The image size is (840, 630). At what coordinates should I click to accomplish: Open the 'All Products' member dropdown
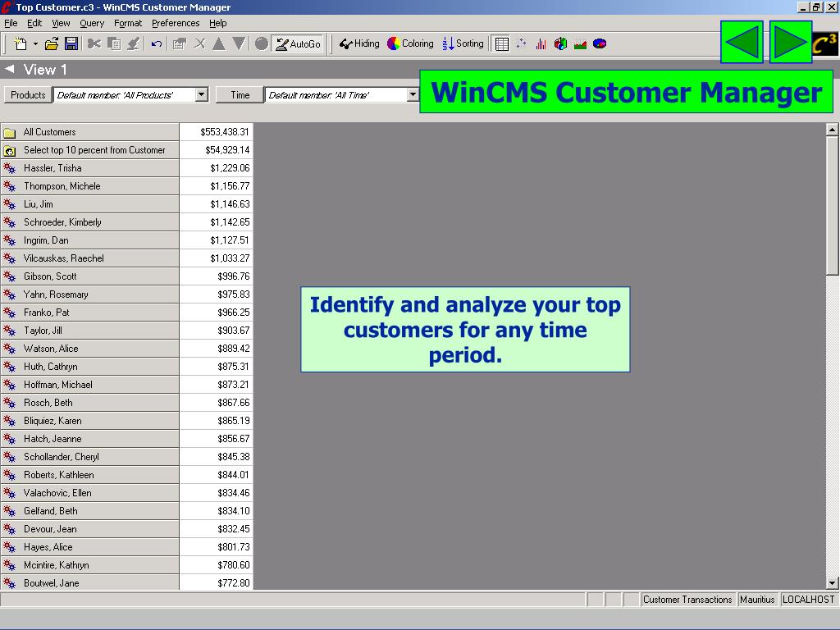click(202, 95)
